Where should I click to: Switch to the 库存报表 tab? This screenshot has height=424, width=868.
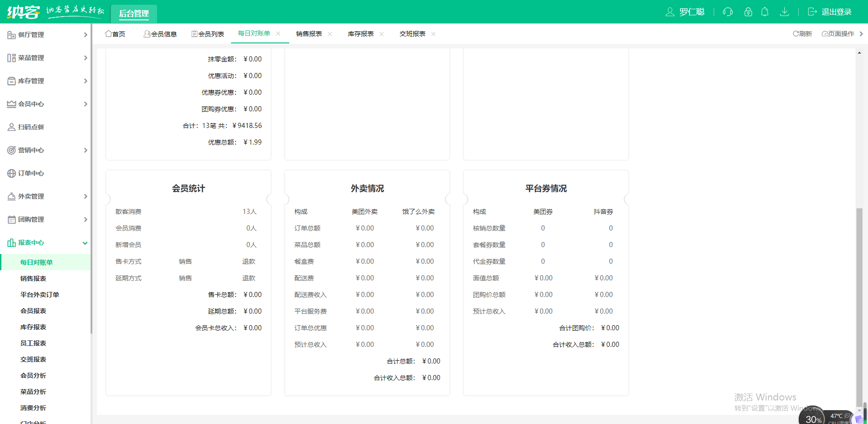(360, 34)
